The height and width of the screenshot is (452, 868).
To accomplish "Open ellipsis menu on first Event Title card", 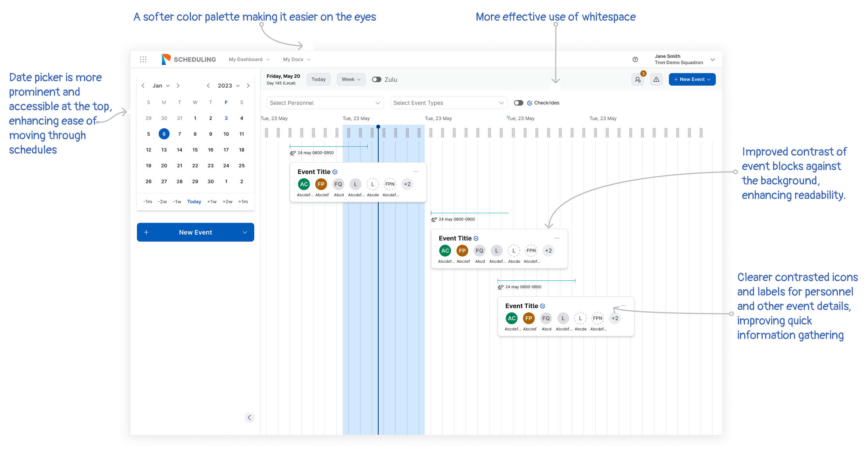I will pyautogui.click(x=416, y=172).
